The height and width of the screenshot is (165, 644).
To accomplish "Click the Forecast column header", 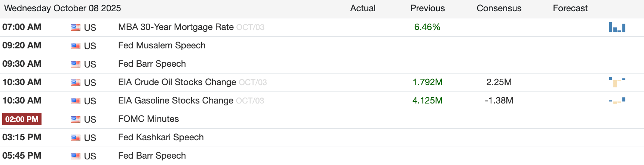I will [x=570, y=8].
